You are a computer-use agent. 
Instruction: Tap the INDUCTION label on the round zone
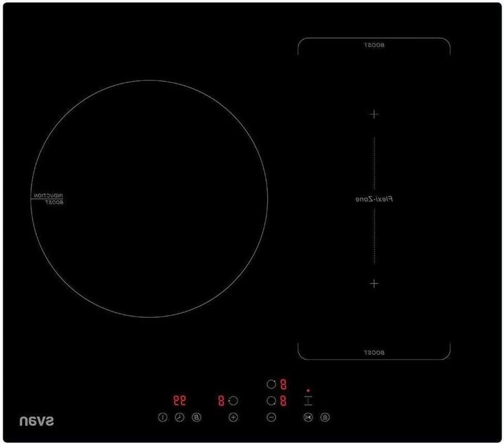point(49,196)
